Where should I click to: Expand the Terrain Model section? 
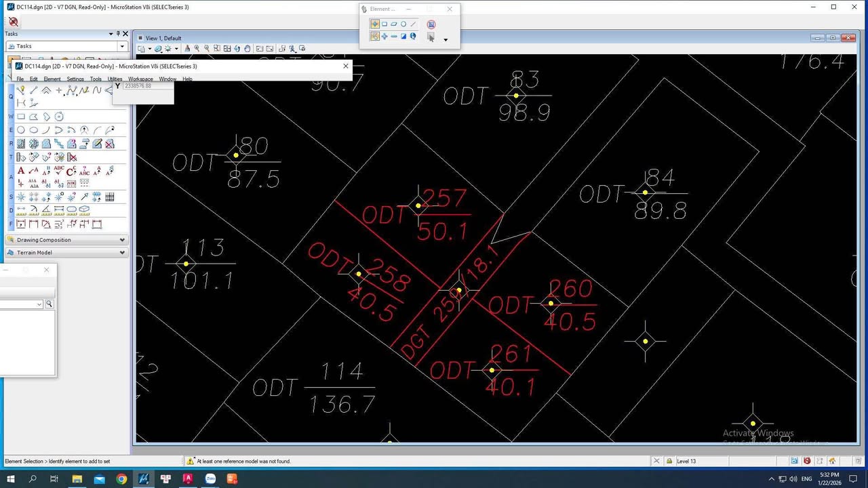(122, 253)
